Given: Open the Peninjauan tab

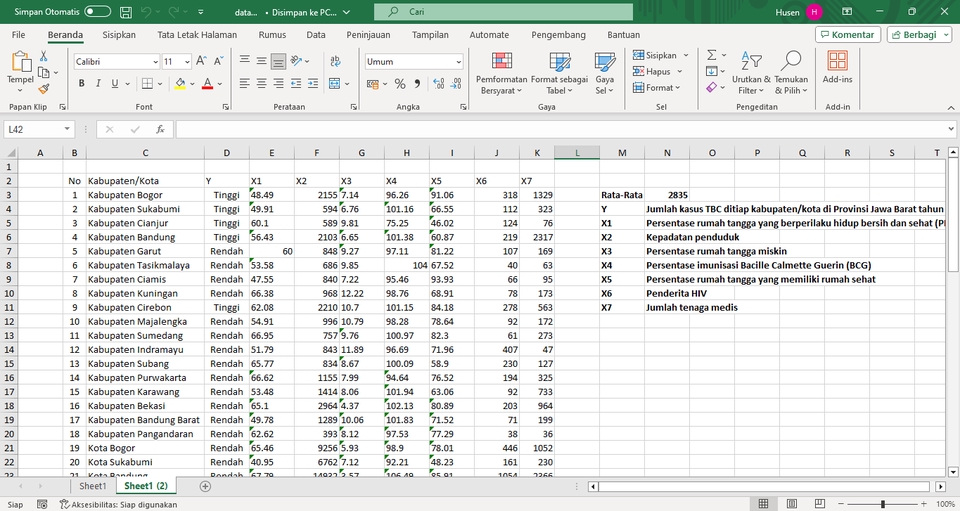Looking at the screenshot, I should [x=368, y=35].
